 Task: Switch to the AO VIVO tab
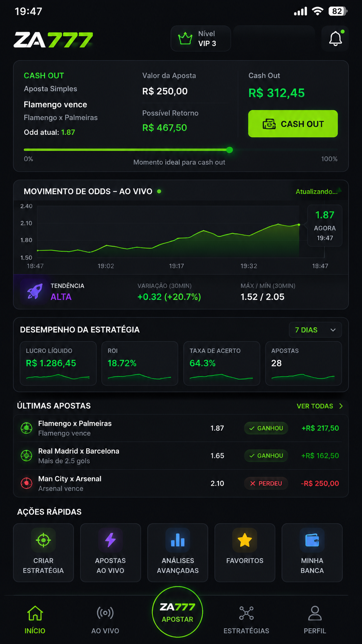click(x=105, y=619)
